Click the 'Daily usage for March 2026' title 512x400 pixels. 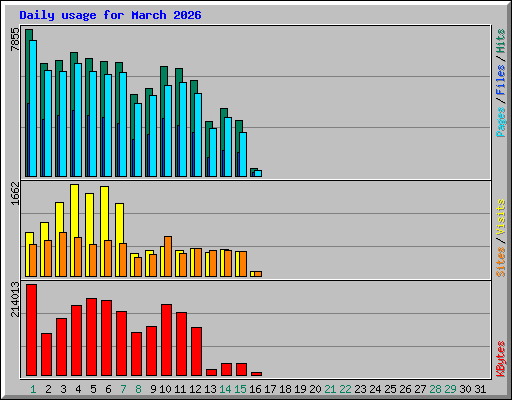pos(110,15)
